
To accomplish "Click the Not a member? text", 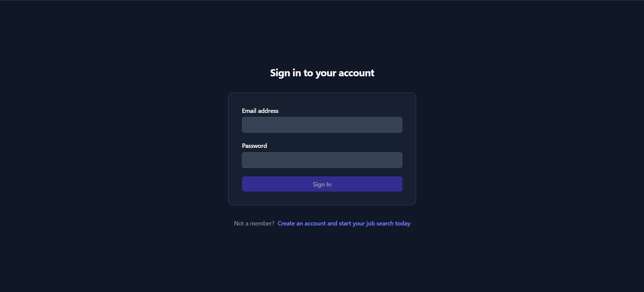I will [x=254, y=223].
